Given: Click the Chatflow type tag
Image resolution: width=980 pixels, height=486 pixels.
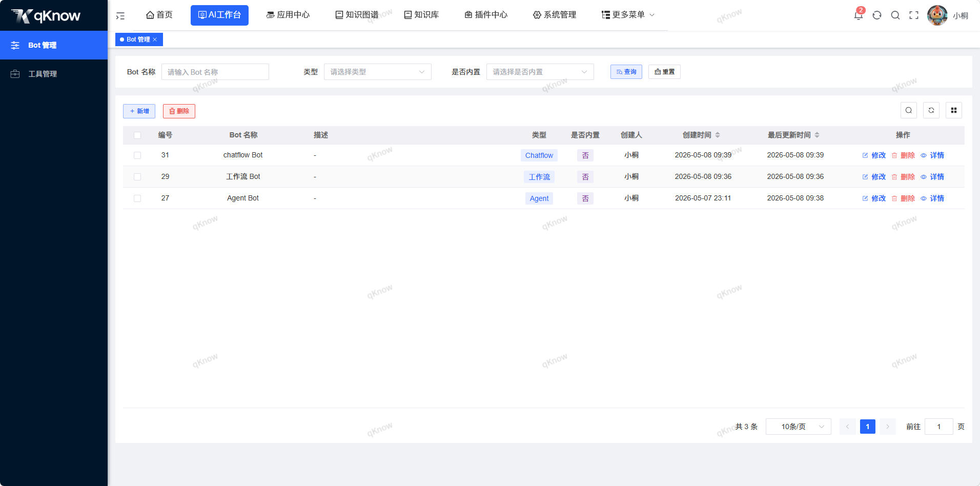Looking at the screenshot, I should click(539, 155).
